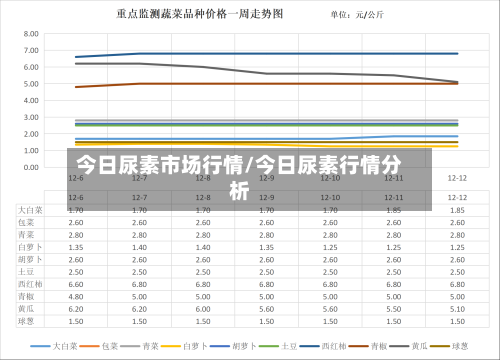The image size is (500, 360).
Task: Select the dark gray 黄瓜 line in chart
Action: pyautogui.click(x=267, y=73)
